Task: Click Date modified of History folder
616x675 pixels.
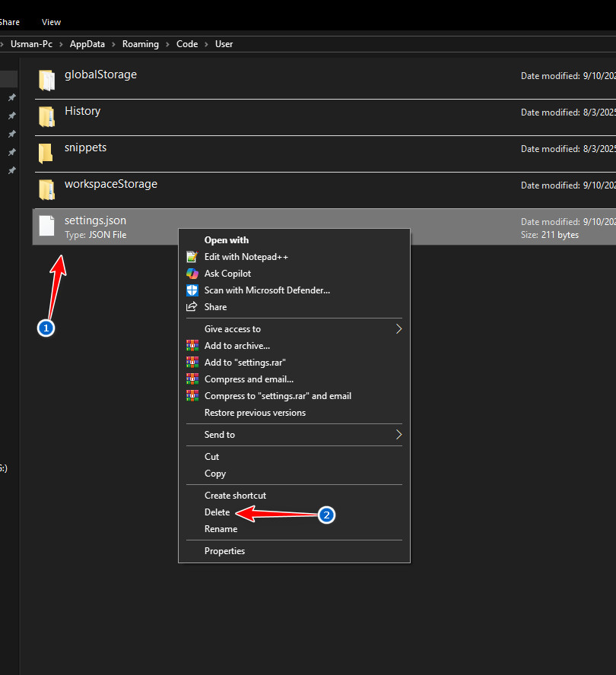Action: (x=568, y=112)
